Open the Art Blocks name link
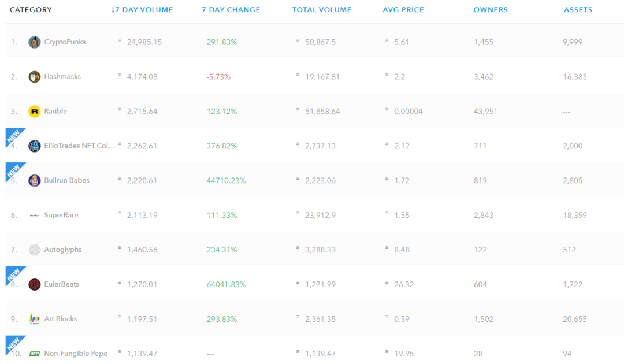This screenshot has height=364, width=624. pyautogui.click(x=61, y=319)
